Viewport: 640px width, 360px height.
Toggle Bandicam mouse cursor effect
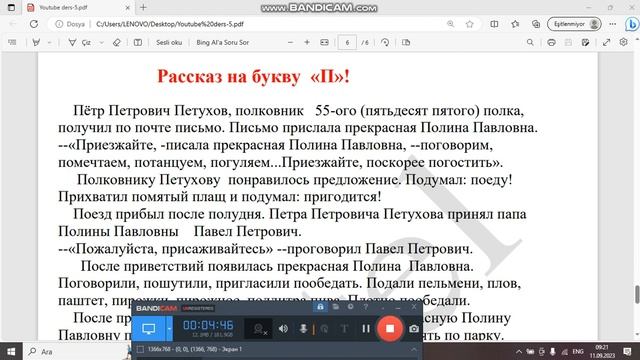[x=324, y=329]
